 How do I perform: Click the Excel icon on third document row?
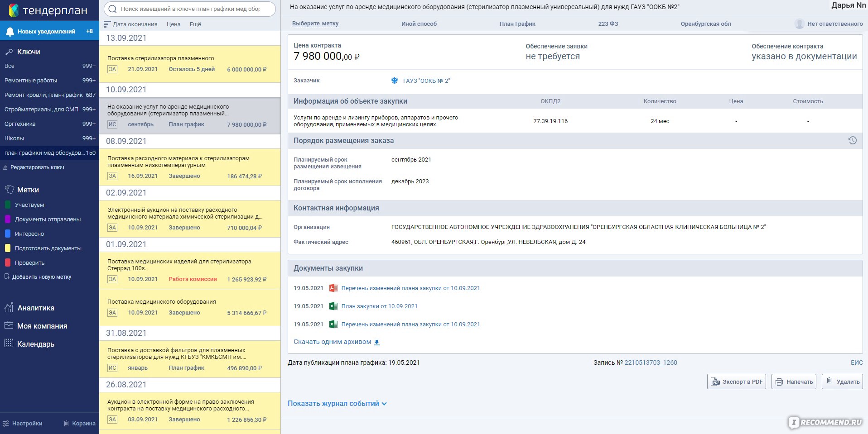(x=333, y=324)
